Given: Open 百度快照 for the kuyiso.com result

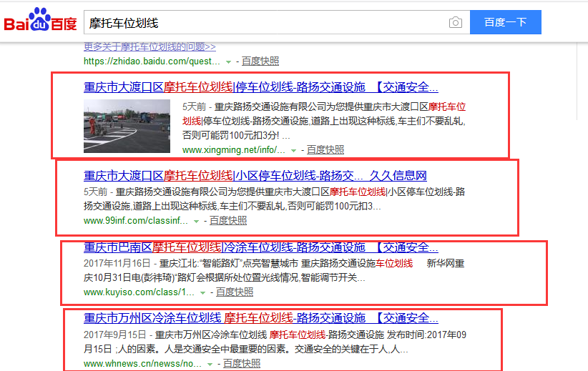Looking at the screenshot, I should click(x=235, y=292).
